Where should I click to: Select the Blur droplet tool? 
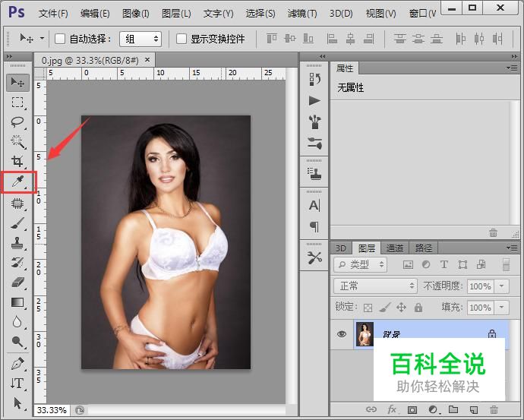17,322
